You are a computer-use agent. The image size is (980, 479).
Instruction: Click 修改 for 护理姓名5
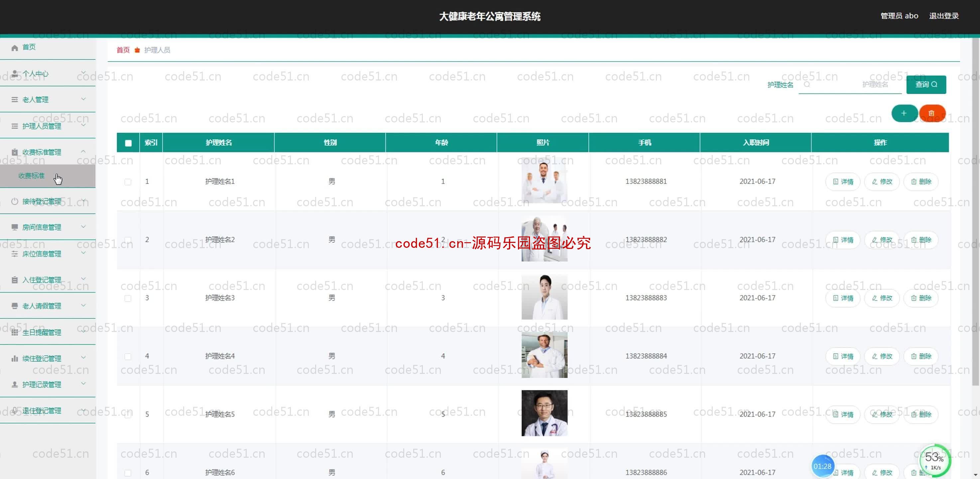tap(882, 414)
